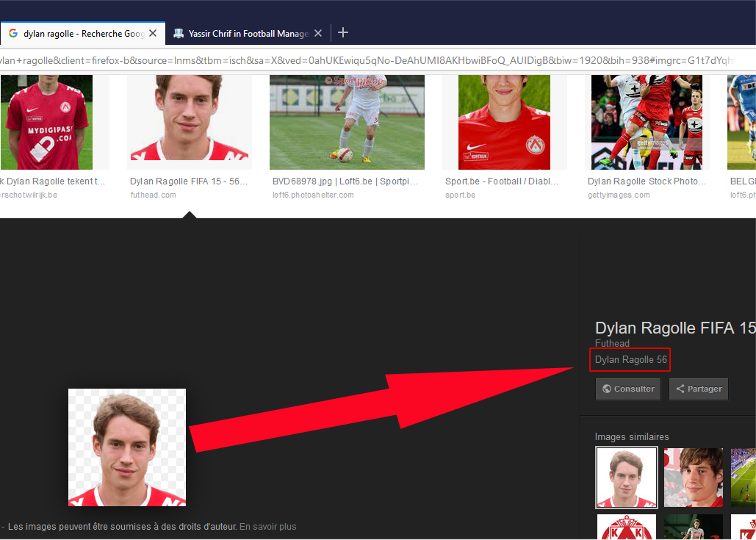Open the MYDIGIPASS red jersey thumbnail
This screenshot has height=540, width=756.
coord(46,122)
